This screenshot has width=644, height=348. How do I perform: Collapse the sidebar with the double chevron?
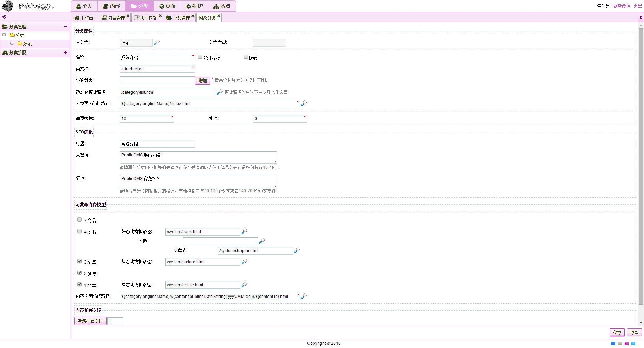click(x=5, y=17)
